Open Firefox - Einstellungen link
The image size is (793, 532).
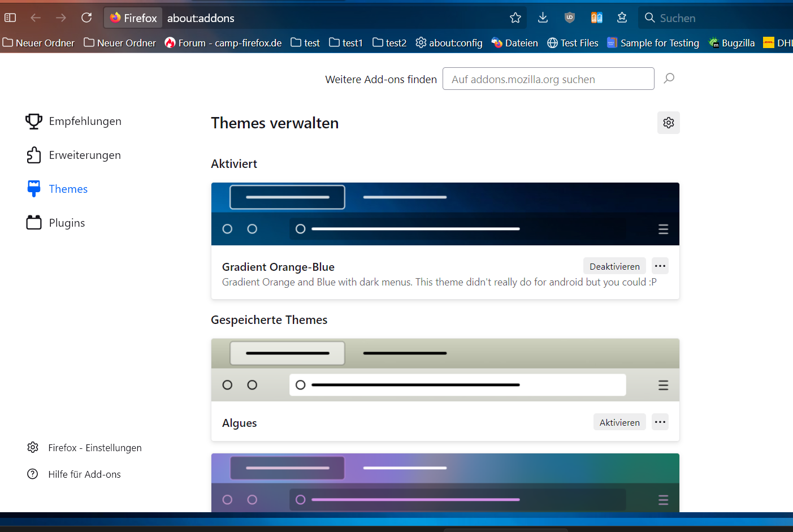(94, 448)
